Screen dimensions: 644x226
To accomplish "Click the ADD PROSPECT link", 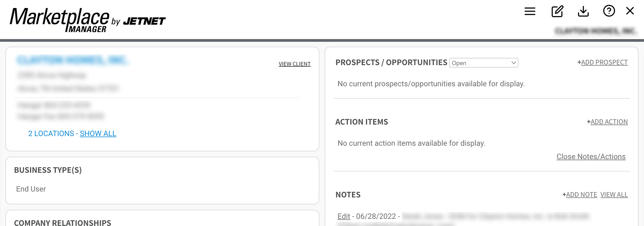I will coord(604,62).
